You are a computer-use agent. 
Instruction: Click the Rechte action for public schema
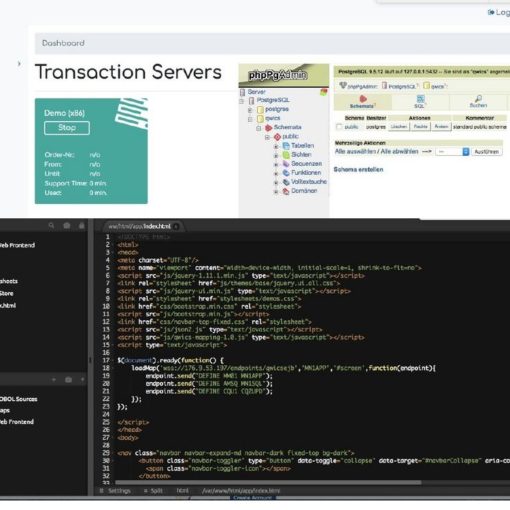(x=420, y=127)
